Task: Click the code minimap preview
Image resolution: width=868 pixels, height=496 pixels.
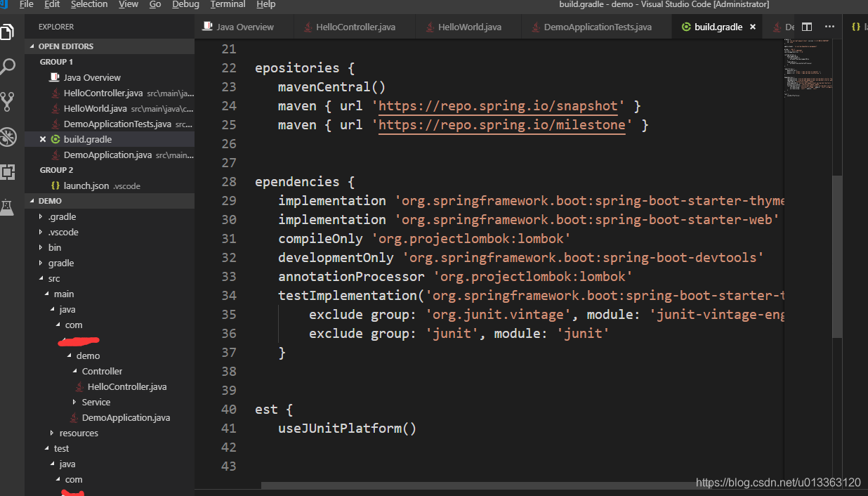Action: pos(808,70)
